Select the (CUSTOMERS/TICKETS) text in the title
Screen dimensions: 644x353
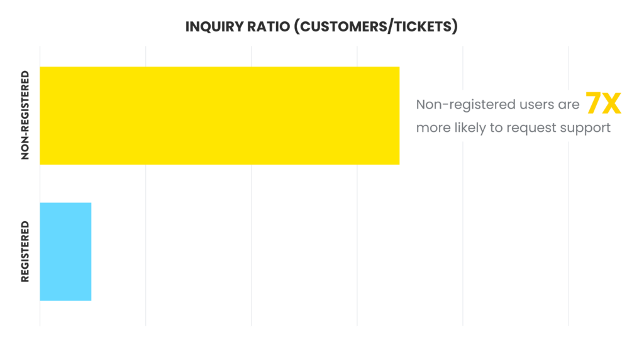pos(376,26)
